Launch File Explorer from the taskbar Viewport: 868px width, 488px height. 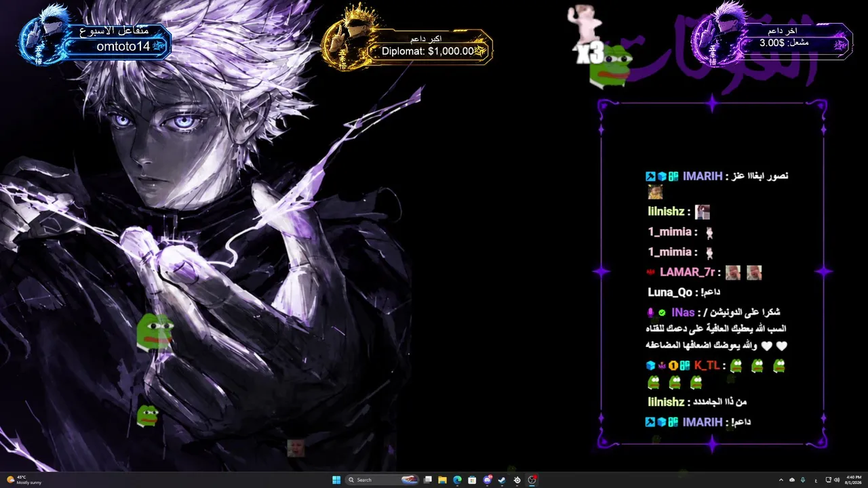(x=442, y=480)
